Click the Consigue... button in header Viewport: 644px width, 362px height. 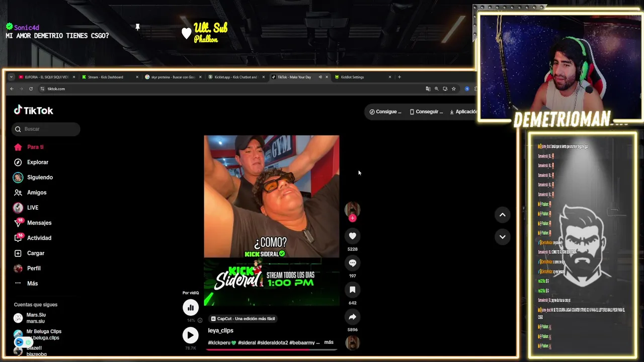coord(385,112)
